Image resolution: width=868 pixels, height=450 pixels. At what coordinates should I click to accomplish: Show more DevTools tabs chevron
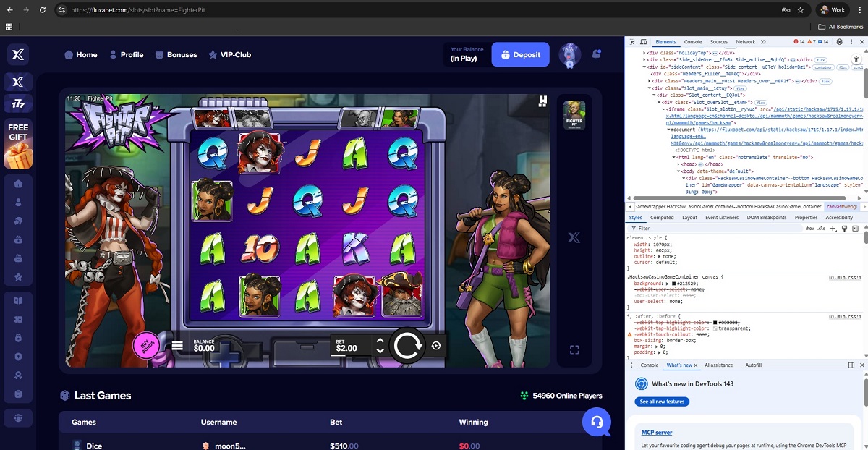tap(763, 42)
